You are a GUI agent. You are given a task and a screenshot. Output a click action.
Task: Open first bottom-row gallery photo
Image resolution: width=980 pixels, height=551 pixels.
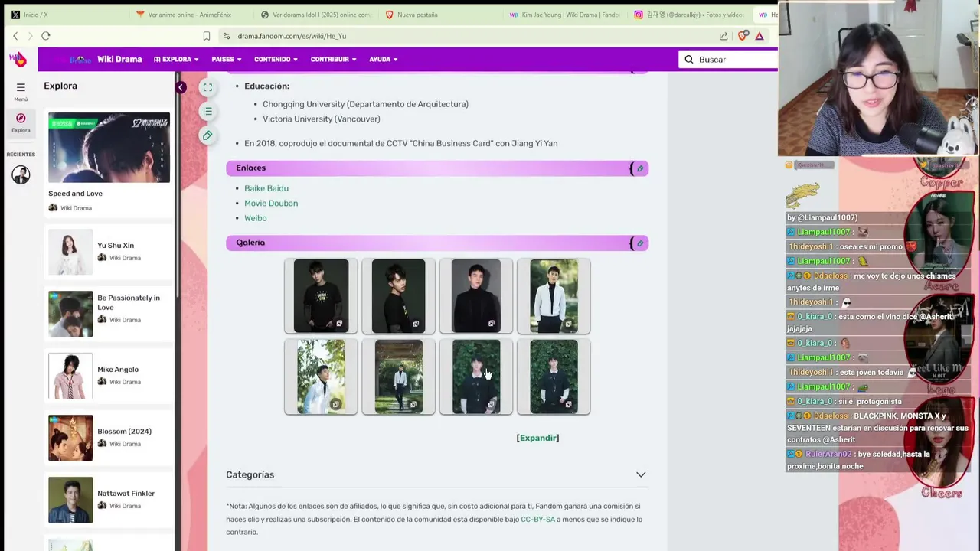pyautogui.click(x=321, y=377)
